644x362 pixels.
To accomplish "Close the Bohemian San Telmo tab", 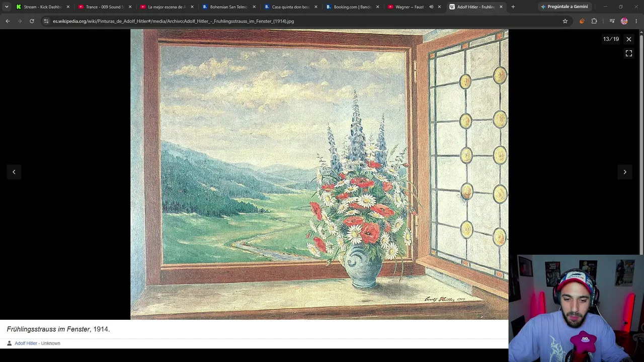I will [x=254, y=7].
